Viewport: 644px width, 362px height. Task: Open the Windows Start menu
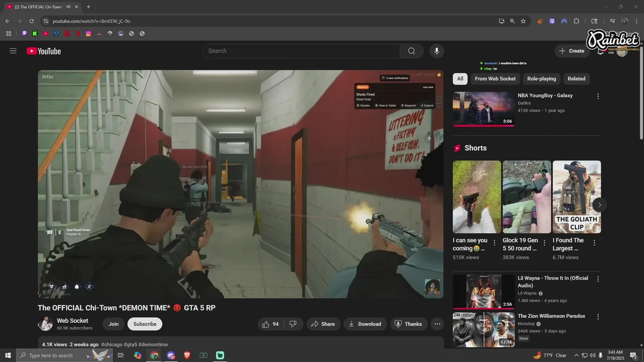pyautogui.click(x=8, y=355)
